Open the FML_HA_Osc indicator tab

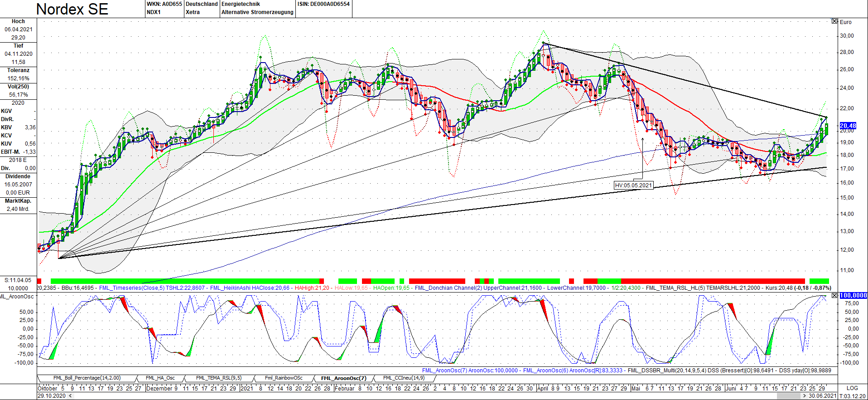click(x=160, y=378)
